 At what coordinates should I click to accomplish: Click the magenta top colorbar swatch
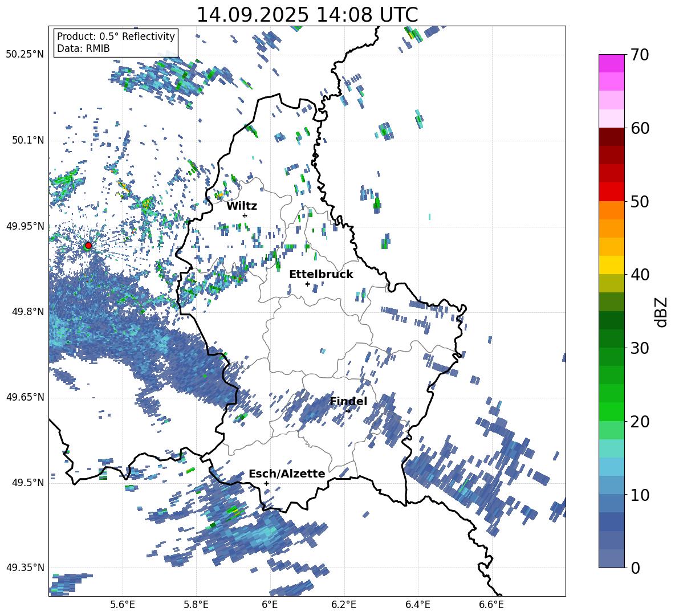[x=611, y=63]
